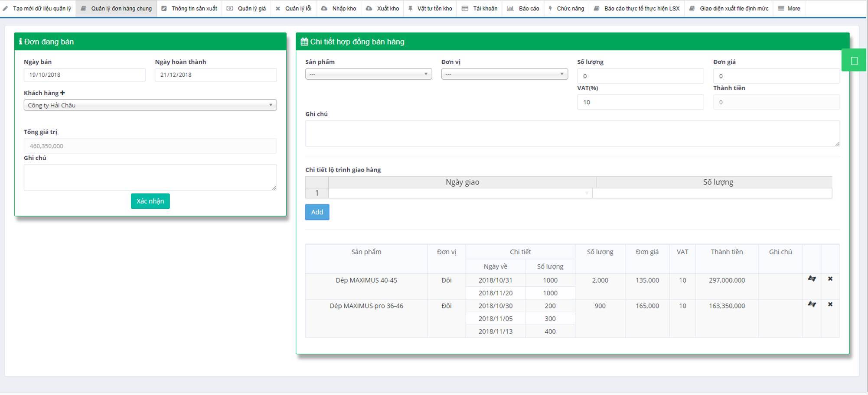The height and width of the screenshot is (395, 868).
Task: Click the green square side panel icon
Action: point(854,61)
